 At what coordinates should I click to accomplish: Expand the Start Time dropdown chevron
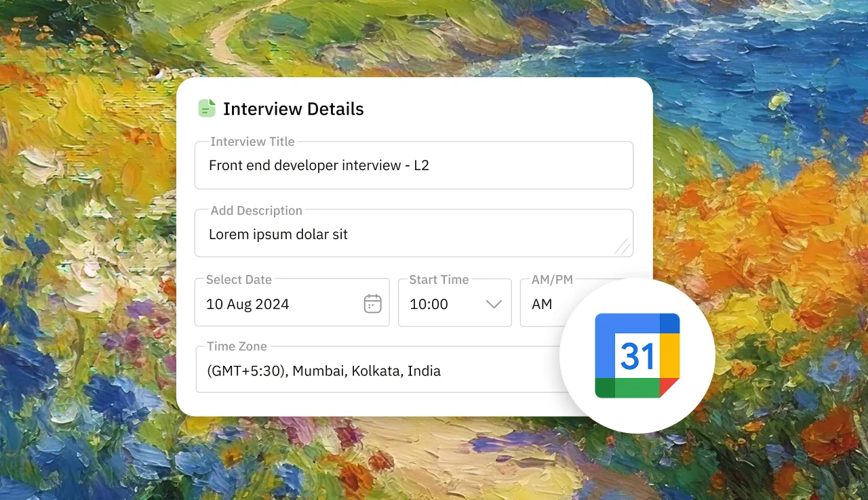pyautogui.click(x=494, y=304)
